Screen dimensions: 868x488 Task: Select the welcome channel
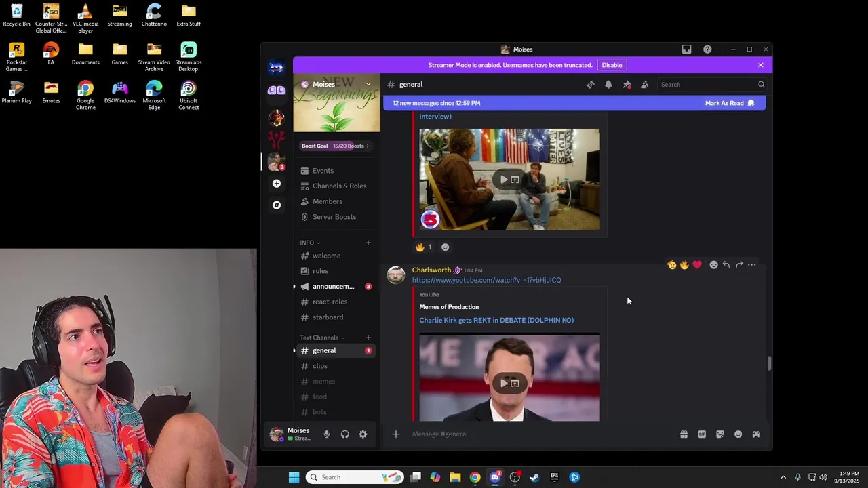(336, 256)
